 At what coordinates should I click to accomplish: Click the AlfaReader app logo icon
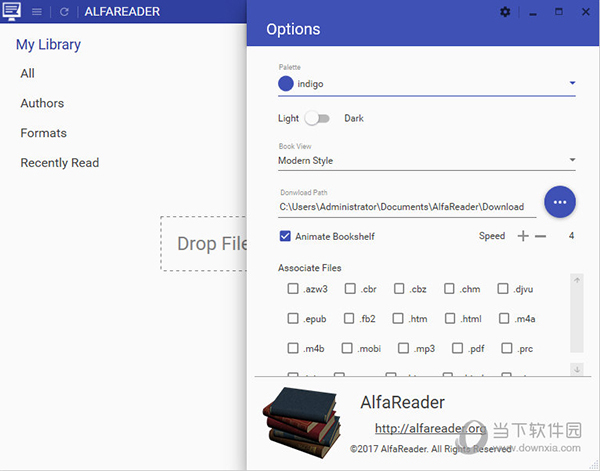pos(11,11)
